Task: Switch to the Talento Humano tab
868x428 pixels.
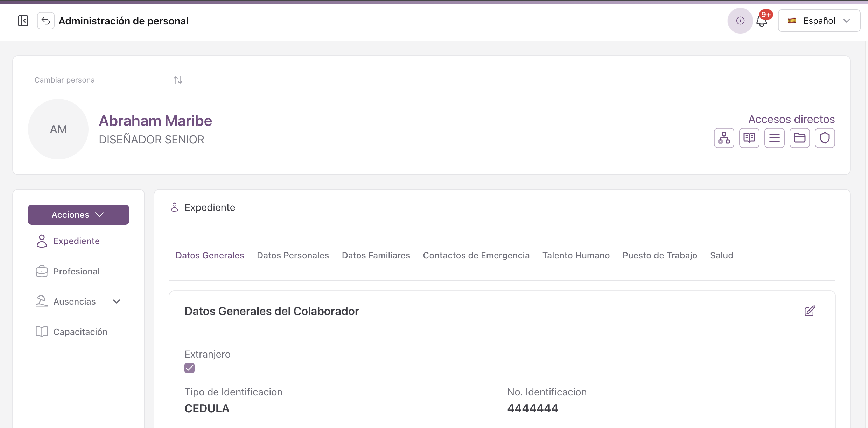Action: (x=576, y=256)
